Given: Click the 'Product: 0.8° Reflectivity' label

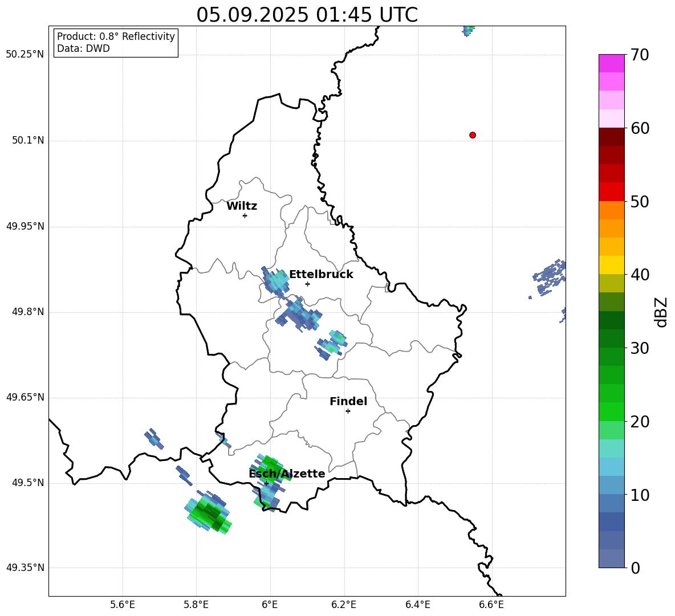Looking at the screenshot, I should coord(116,36).
